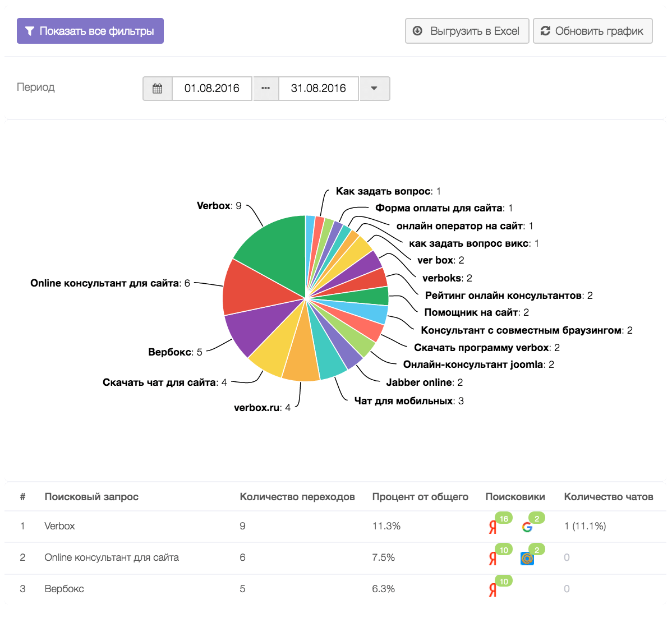Image resolution: width=672 pixels, height=618 pixels.
Task: Click the Yandex icon for Online консультант row
Action: click(x=493, y=559)
